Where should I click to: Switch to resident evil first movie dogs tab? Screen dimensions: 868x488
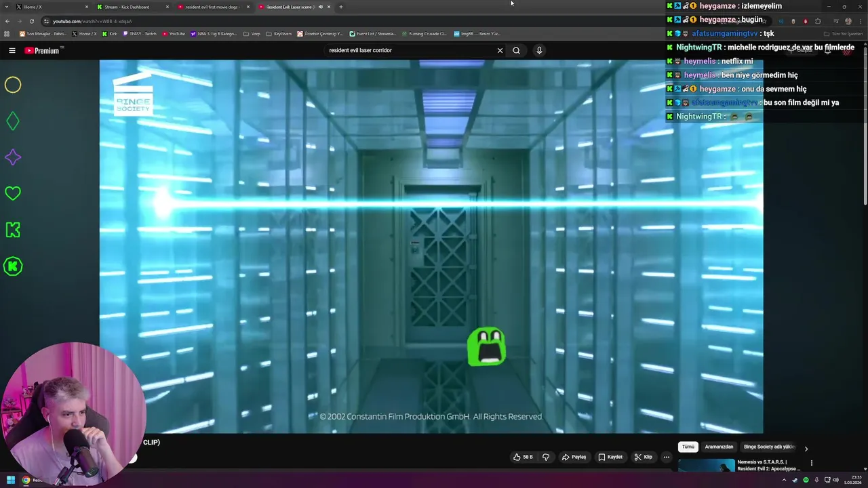(212, 7)
